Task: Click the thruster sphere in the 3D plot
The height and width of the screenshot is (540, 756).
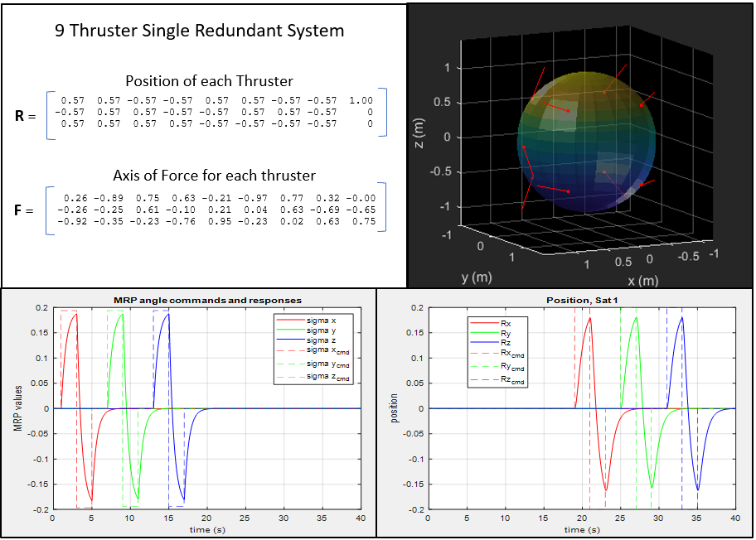Action: 586,141
